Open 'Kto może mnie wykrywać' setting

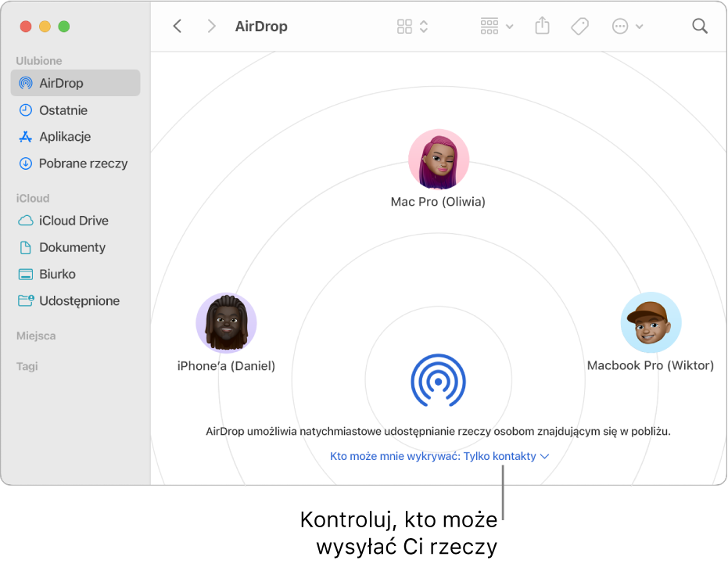[439, 456]
